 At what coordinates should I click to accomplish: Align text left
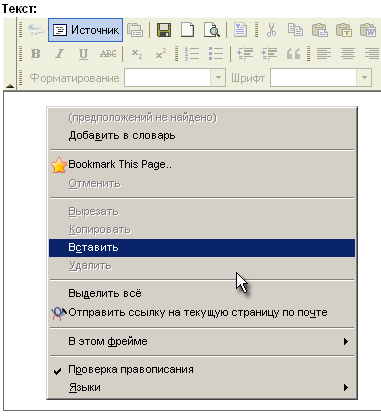(323, 54)
